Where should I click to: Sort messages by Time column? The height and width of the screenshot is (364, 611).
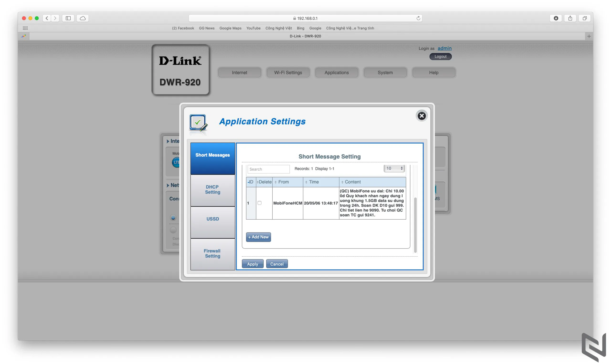pyautogui.click(x=321, y=182)
